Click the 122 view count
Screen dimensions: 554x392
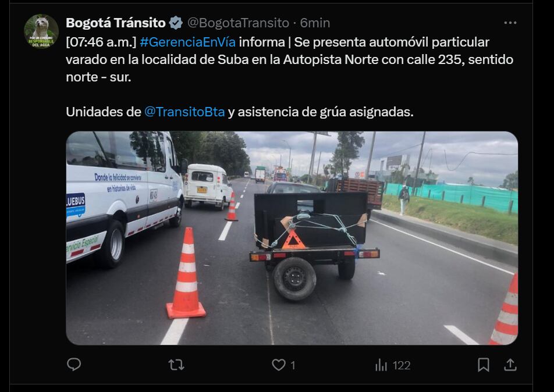click(x=402, y=365)
